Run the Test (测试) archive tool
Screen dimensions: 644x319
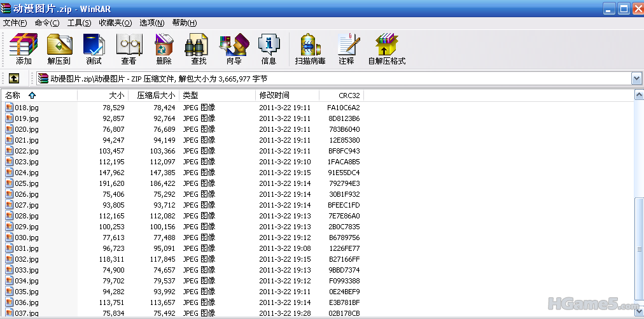click(x=94, y=49)
